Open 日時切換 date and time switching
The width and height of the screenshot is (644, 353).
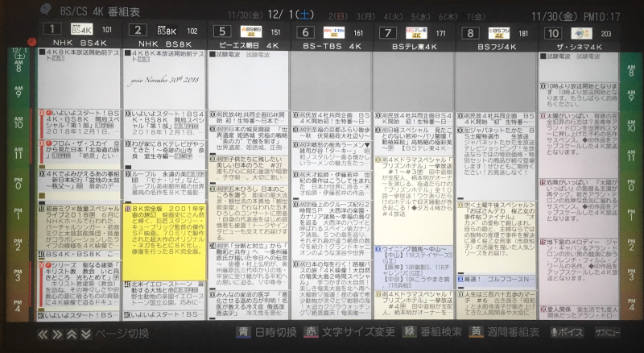click(275, 332)
